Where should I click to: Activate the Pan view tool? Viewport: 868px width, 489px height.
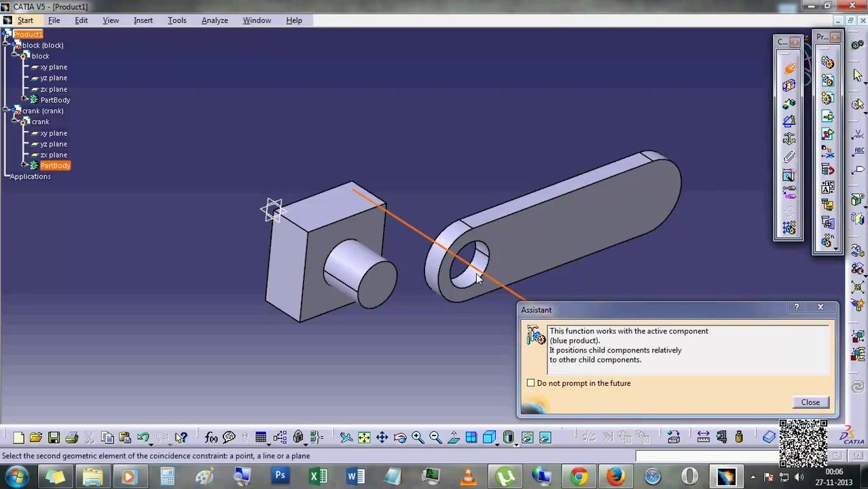coord(382,437)
